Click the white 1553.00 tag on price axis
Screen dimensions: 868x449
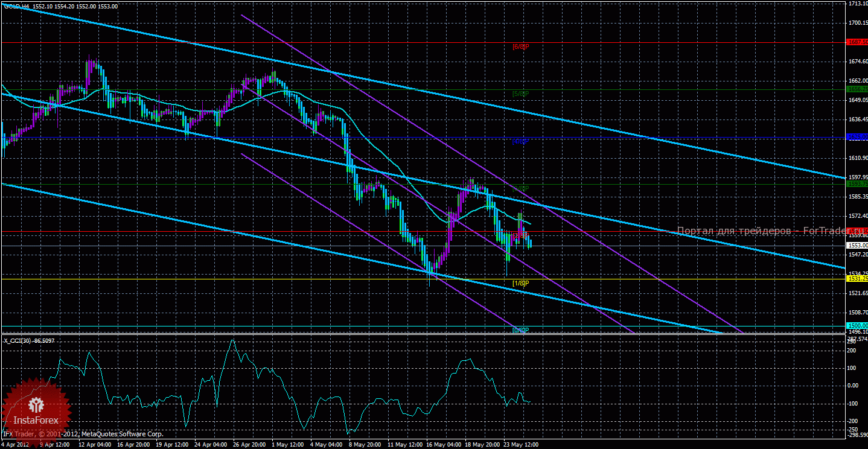click(857, 246)
